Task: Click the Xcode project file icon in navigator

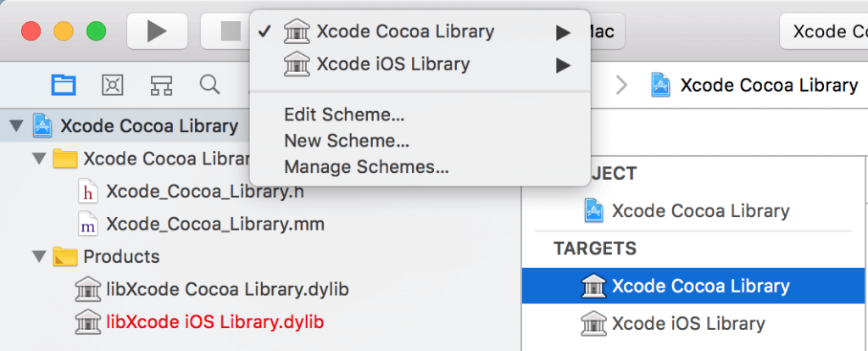Action: [42, 126]
